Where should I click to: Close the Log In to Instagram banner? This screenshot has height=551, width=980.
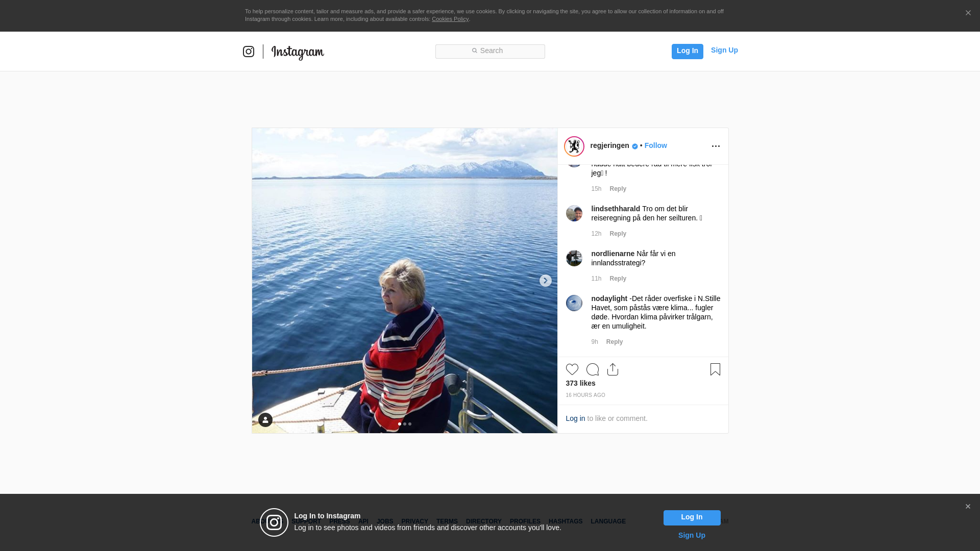[968, 507]
